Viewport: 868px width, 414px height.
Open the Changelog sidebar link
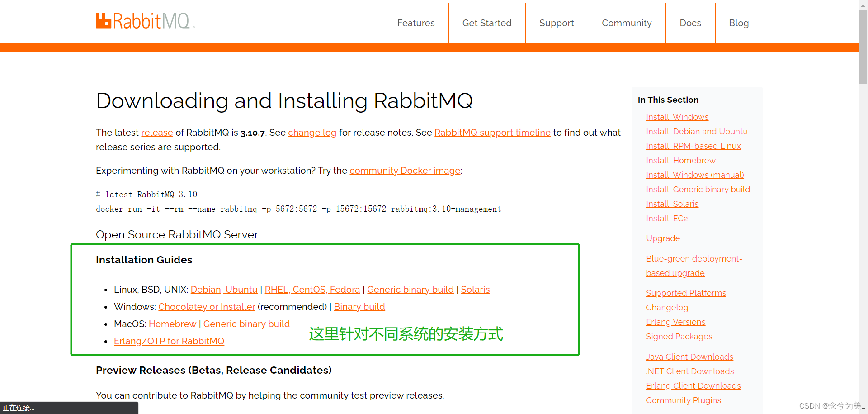tap(667, 308)
